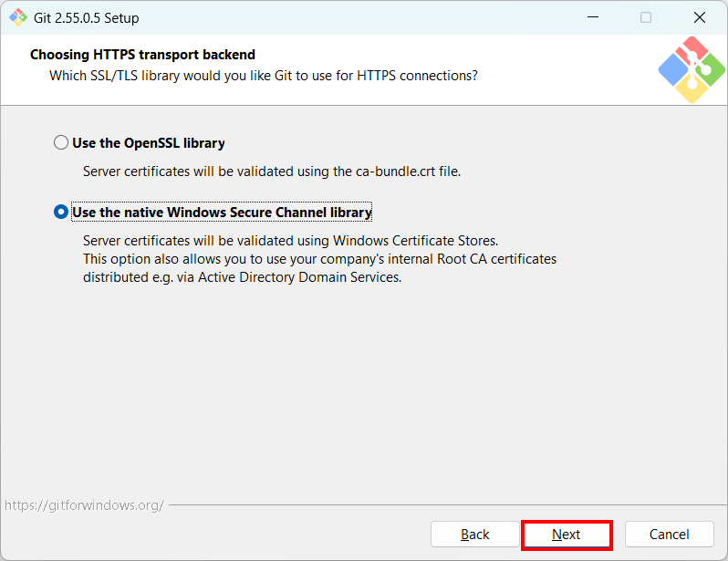
Task: Click the ca-bundle.crt file description text
Action: 272,171
